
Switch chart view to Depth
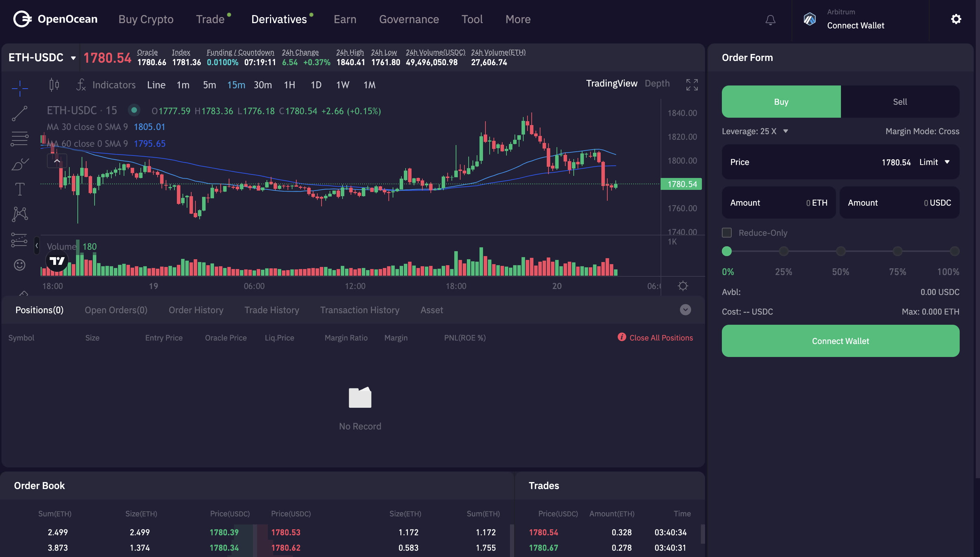click(x=657, y=83)
